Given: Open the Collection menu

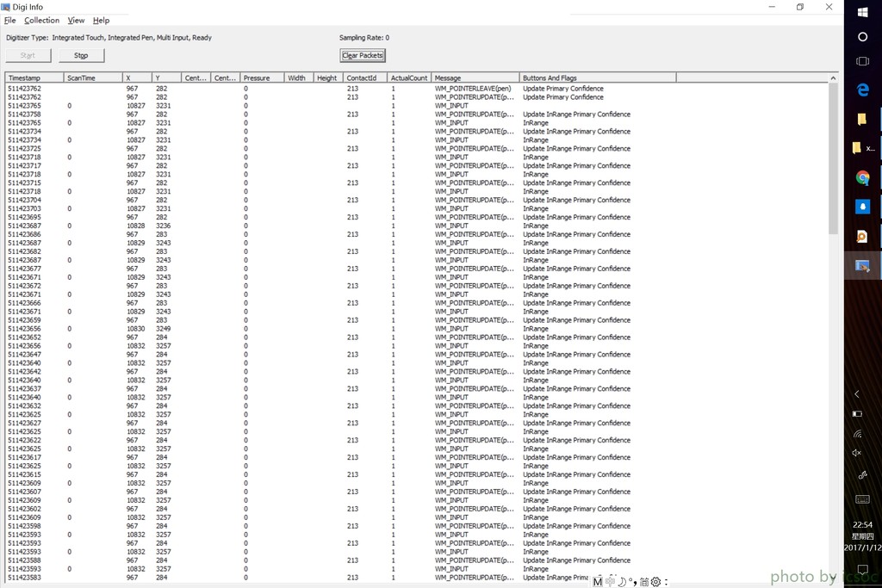Looking at the screenshot, I should 41,21.
